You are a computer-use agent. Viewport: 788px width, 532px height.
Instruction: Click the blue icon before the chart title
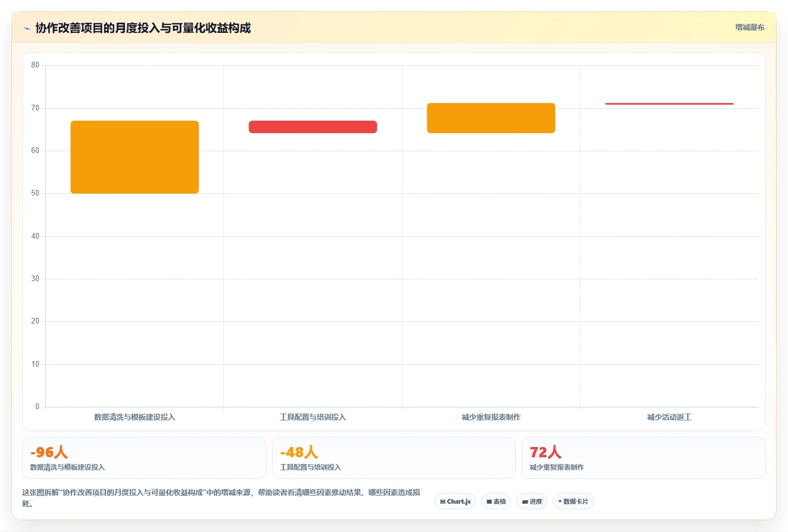coord(27,28)
